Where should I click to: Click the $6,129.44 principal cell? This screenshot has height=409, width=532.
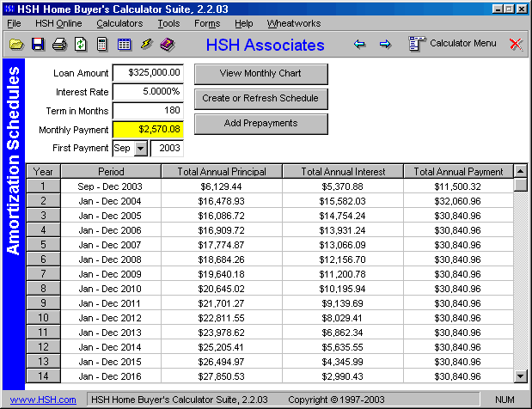(222, 186)
